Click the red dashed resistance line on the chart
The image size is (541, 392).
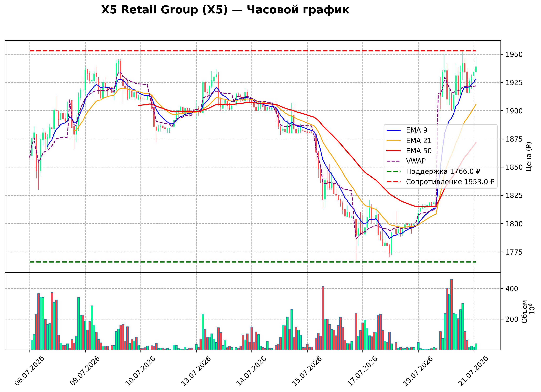coord(253,51)
